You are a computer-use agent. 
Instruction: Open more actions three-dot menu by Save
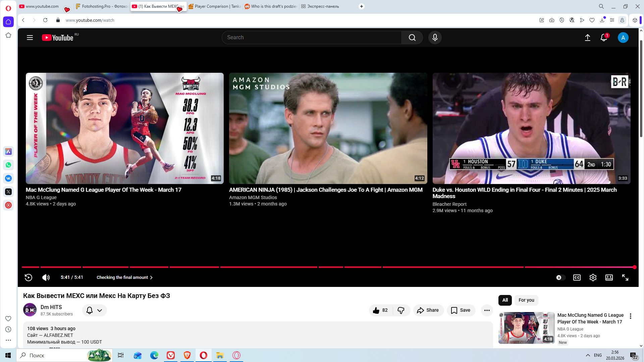coord(487,310)
